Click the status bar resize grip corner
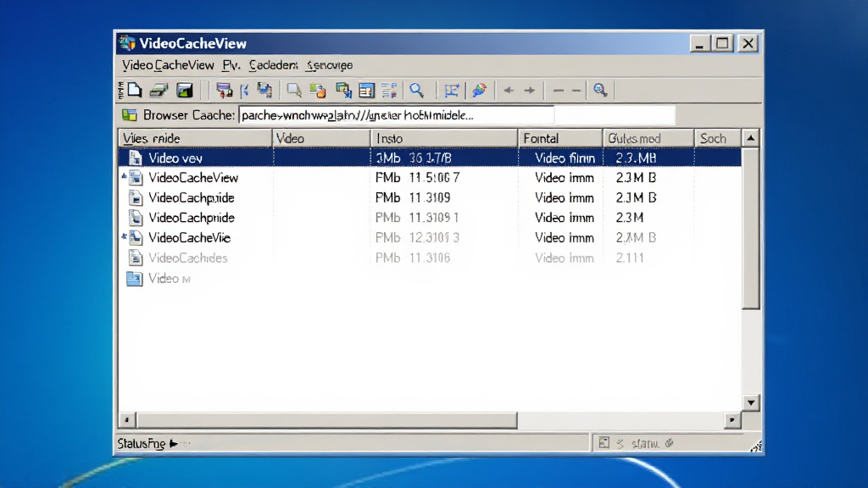The height and width of the screenshot is (488, 868). (756, 446)
